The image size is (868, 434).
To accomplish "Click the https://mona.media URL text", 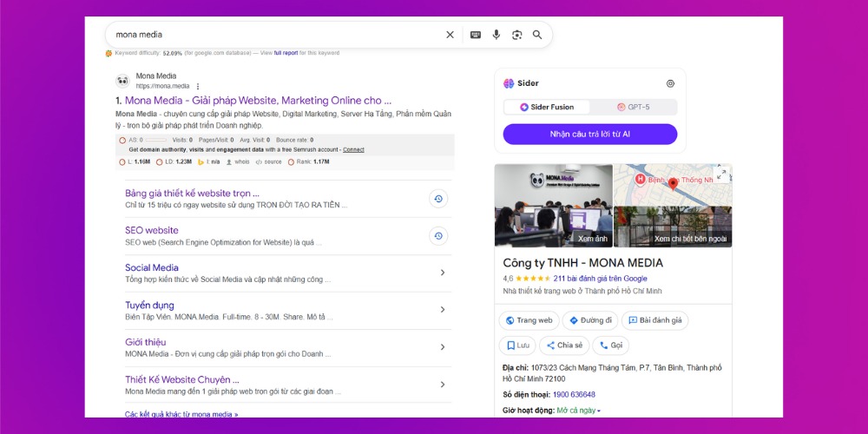I will coord(163,86).
